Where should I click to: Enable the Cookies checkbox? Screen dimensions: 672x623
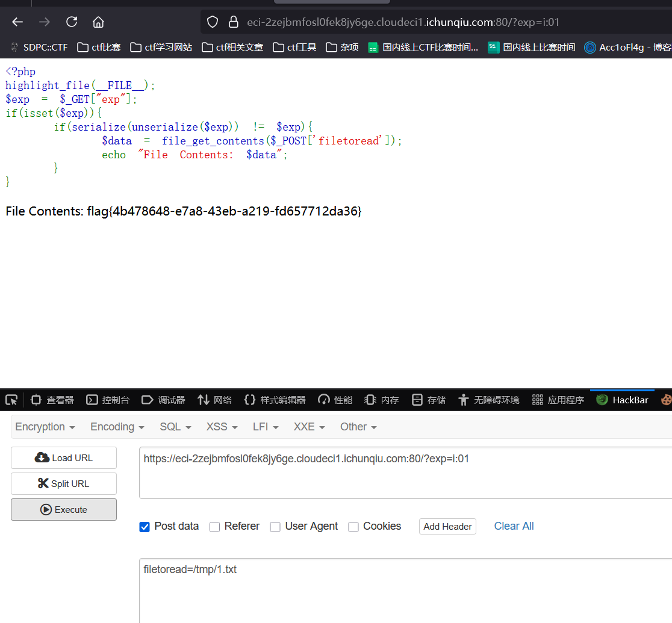(353, 527)
